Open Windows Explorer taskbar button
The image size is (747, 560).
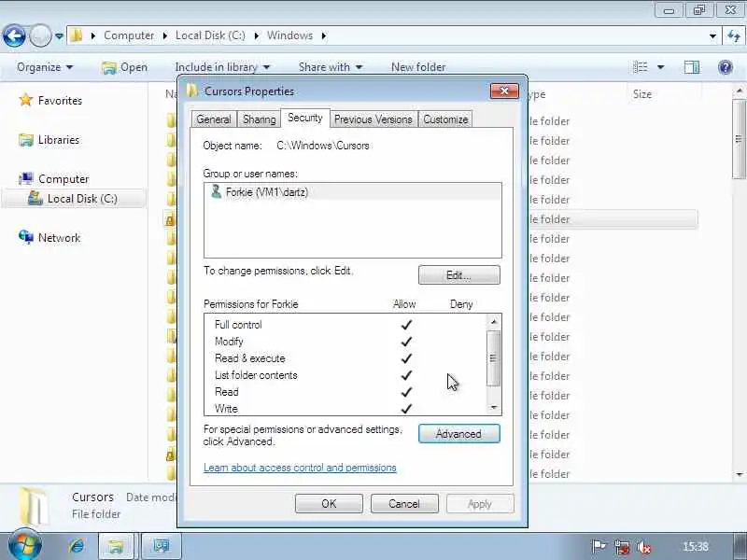pos(116,546)
